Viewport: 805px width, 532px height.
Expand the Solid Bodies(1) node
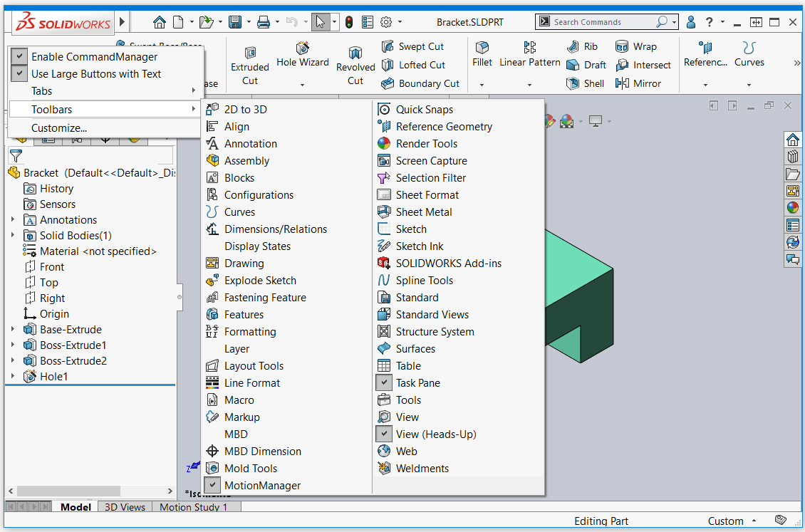point(13,236)
